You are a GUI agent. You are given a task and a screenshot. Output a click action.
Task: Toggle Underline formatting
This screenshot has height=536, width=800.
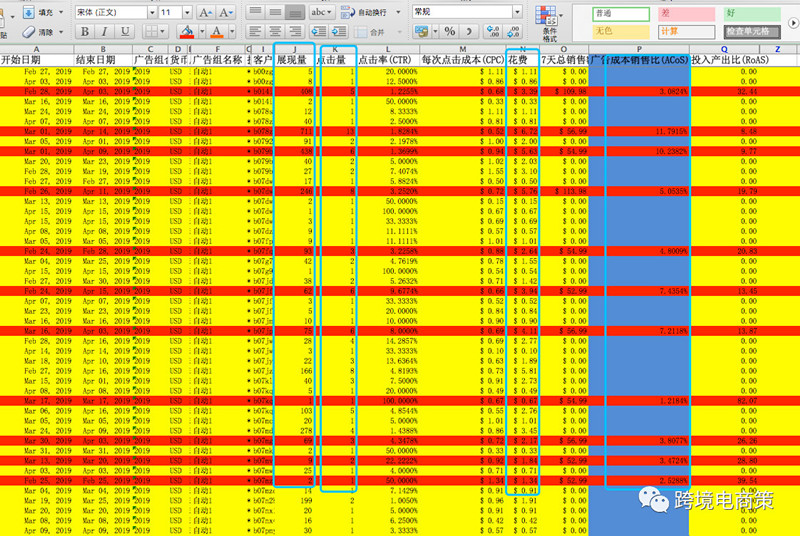click(x=124, y=32)
